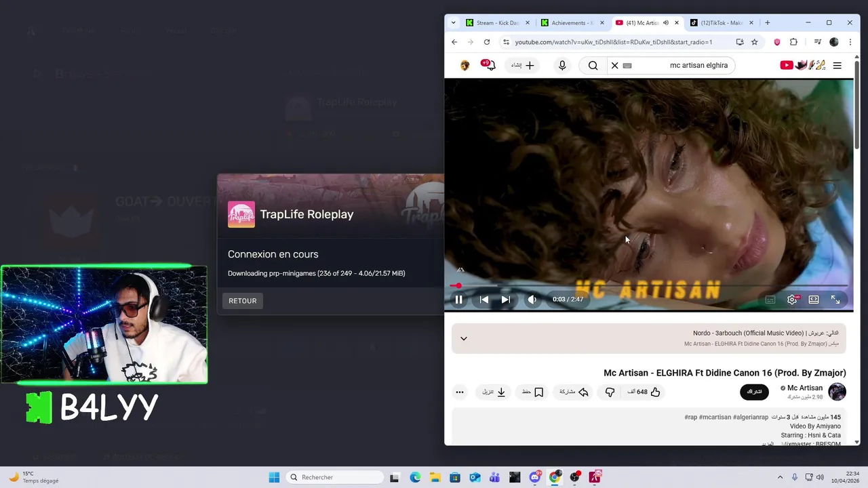Enter fullscreen in the YouTube player
This screenshot has height=488, width=868.
[x=835, y=300]
